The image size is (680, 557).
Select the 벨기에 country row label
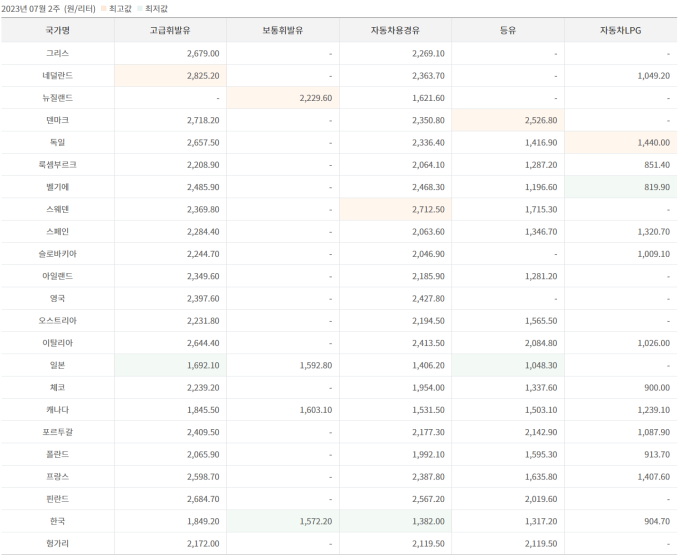point(57,187)
